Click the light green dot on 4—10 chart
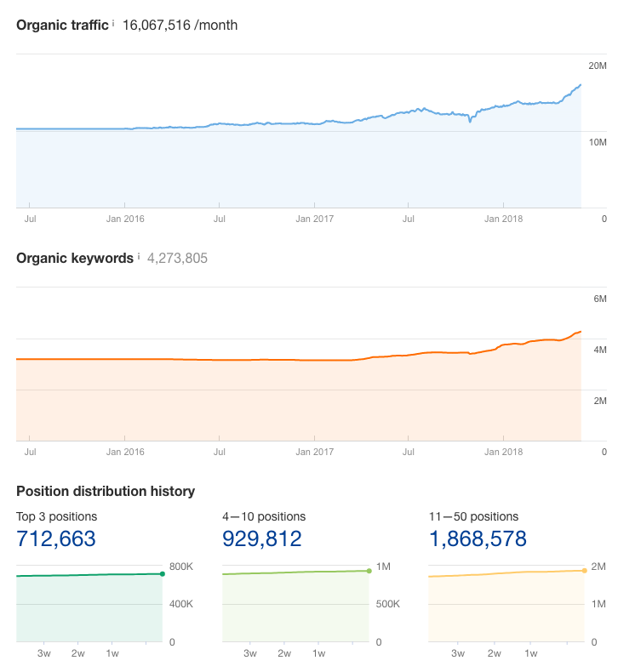 coord(369,571)
